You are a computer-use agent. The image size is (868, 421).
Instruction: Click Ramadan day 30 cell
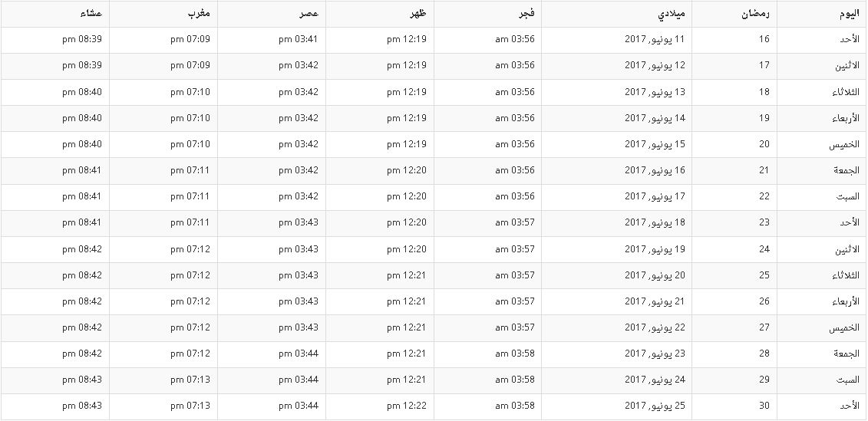click(764, 406)
